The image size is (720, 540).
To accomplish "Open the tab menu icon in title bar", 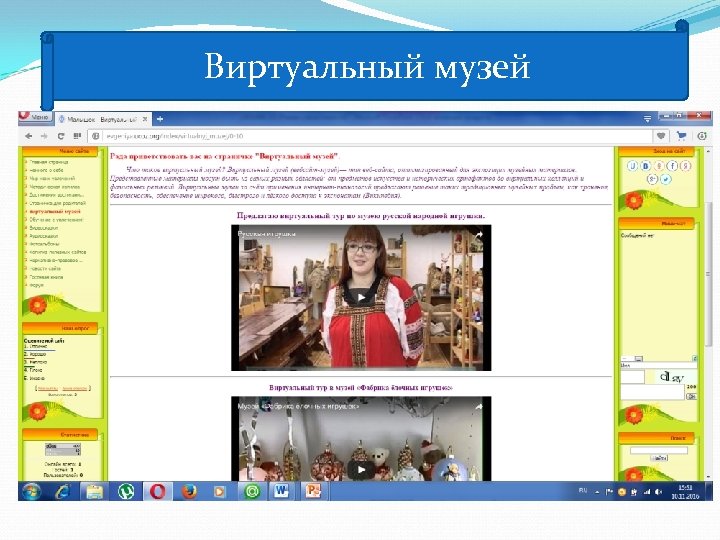I will (x=647, y=119).
